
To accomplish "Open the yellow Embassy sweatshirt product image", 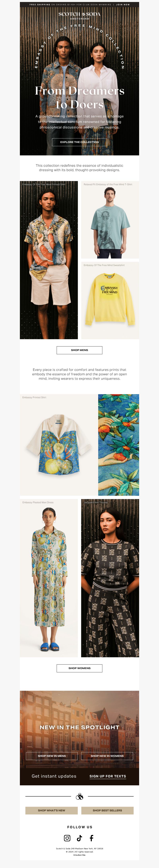I will click(x=110, y=301).
